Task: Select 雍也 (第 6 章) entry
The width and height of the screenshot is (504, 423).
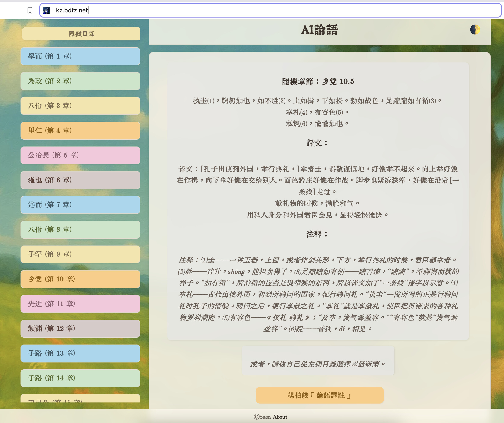Action: tap(80, 180)
